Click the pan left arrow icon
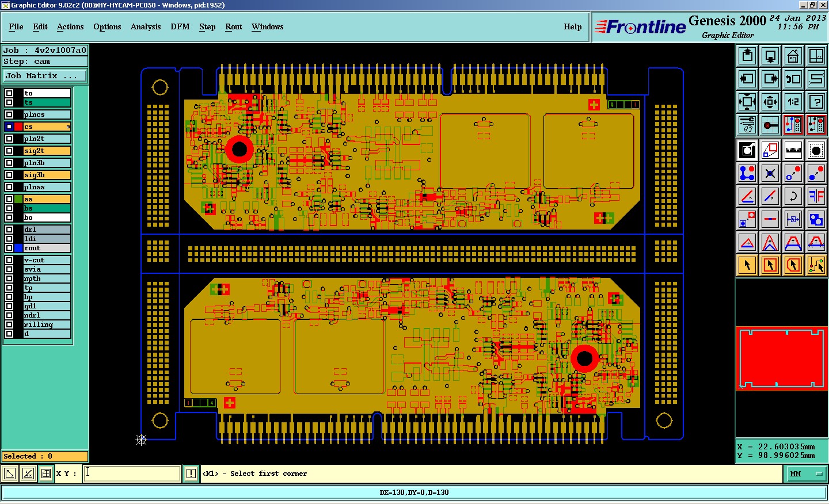The height and width of the screenshot is (504, 829). point(747,79)
